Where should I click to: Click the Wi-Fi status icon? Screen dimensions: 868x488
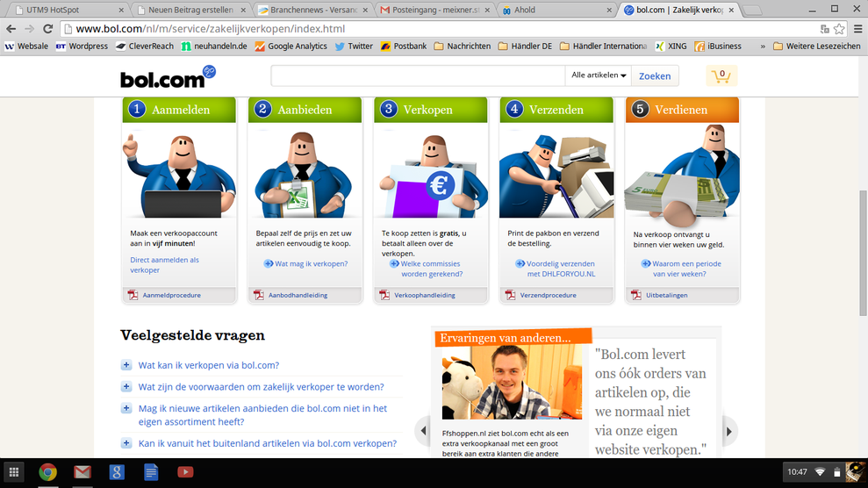coord(821,472)
